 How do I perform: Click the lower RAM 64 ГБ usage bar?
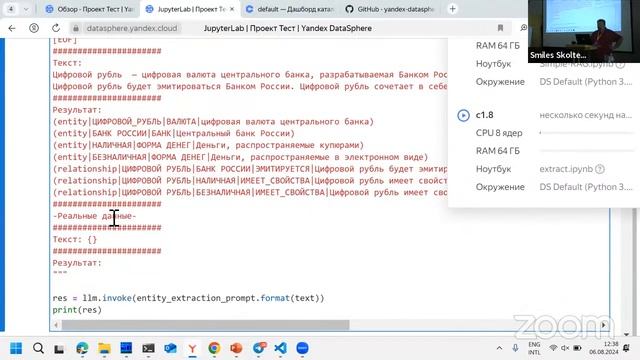(x=587, y=151)
